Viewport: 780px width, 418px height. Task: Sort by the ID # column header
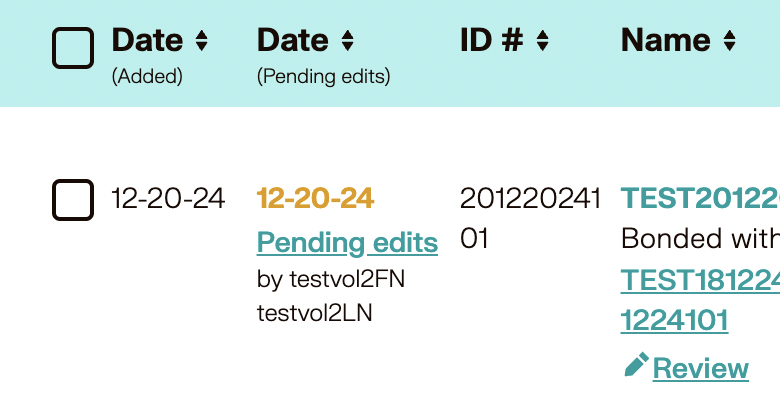coord(491,40)
